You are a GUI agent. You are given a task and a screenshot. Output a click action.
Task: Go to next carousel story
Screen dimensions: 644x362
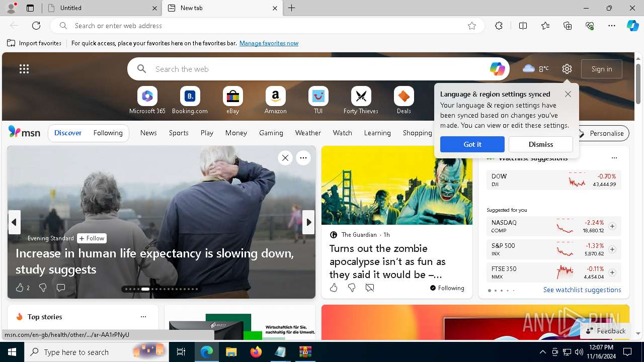pyautogui.click(x=309, y=222)
